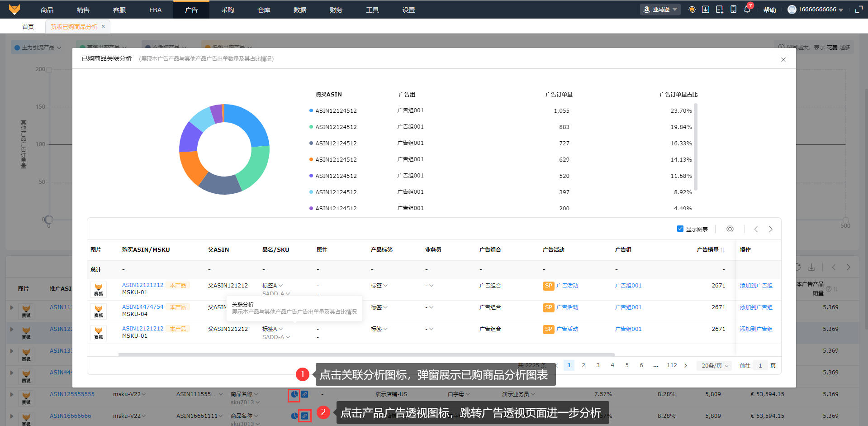Open the 20条/页 page size dropdown
The width and height of the screenshot is (868, 426).
click(714, 366)
